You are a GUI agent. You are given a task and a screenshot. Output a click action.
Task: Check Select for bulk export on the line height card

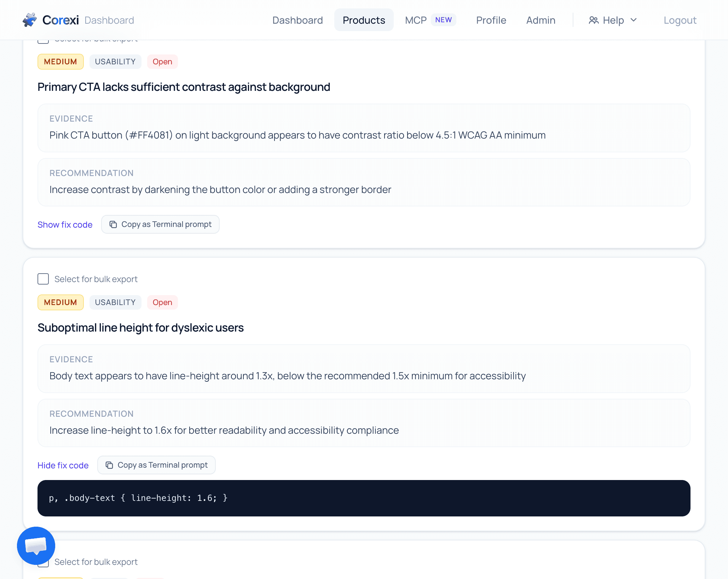click(43, 279)
